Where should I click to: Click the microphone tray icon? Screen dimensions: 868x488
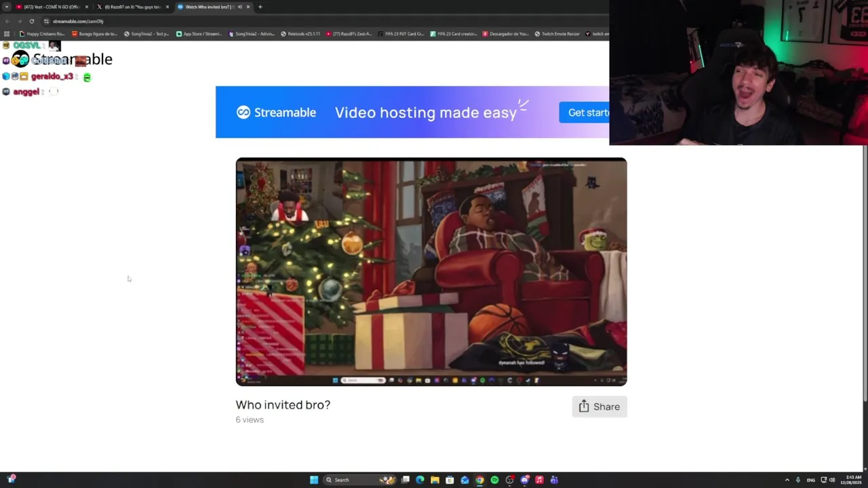click(798, 480)
